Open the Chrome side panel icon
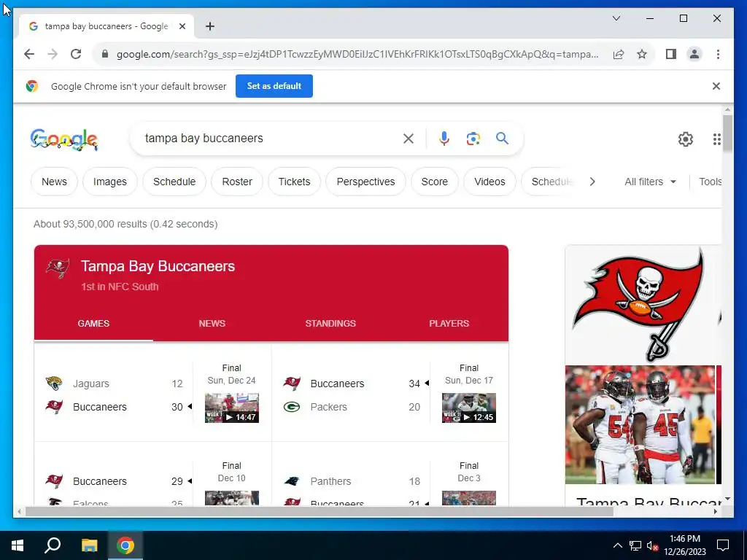The image size is (747, 560). coord(671,54)
